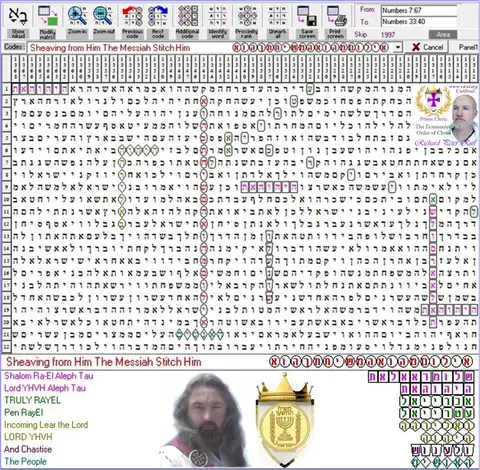Click the crowned menorah shield emblem
The height and width of the screenshot is (470, 480).
[284, 420]
